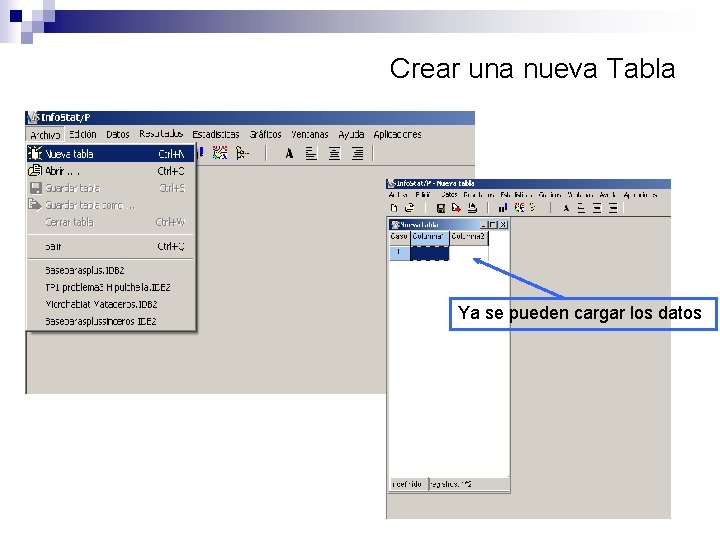Viewport: 720px width, 540px height.
Task: Click the font A icon in small window toolbar
Action: pyautogui.click(x=566, y=208)
